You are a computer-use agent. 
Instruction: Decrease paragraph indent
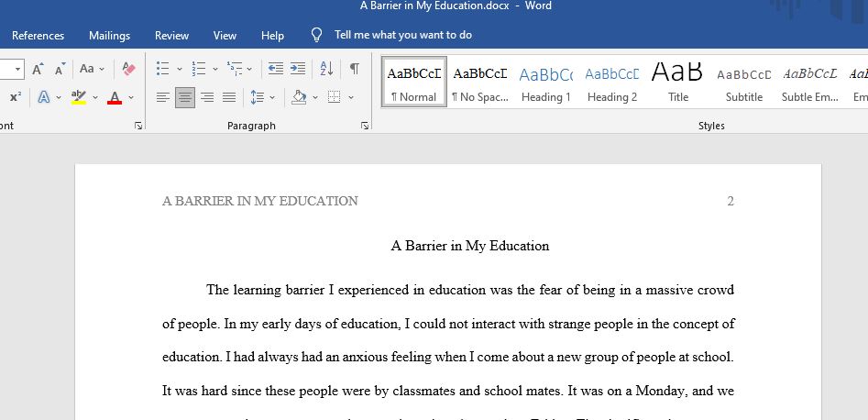[276, 69]
